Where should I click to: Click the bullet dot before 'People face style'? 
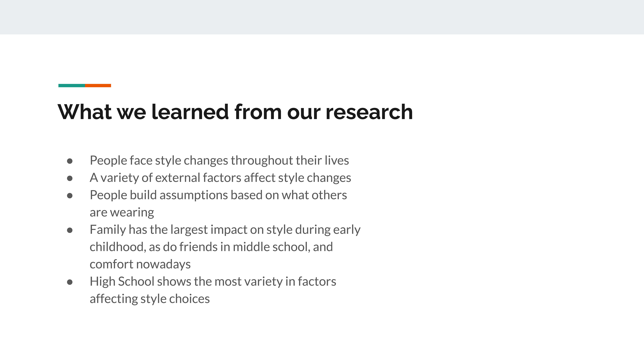[x=70, y=161]
